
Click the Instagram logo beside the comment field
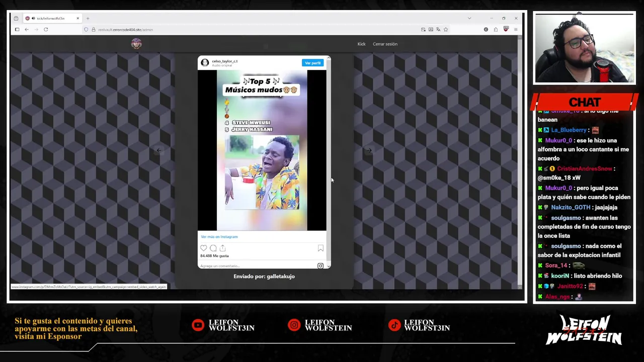pos(320,265)
